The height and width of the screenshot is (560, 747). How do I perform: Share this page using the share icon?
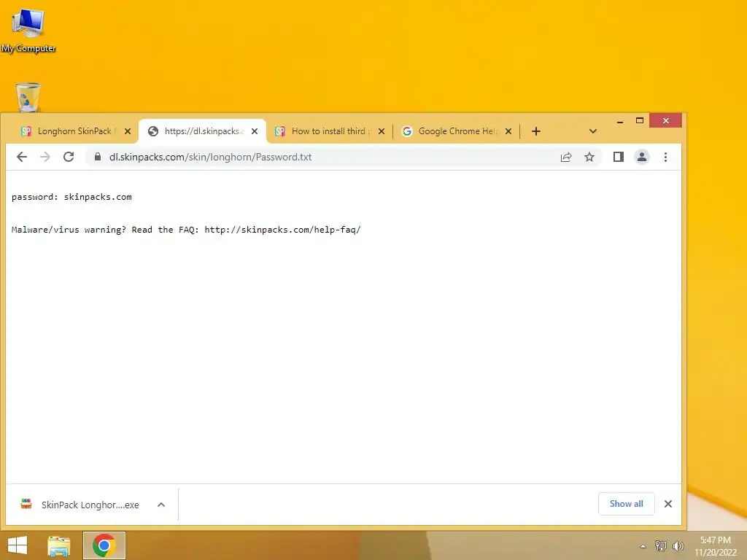[566, 157]
